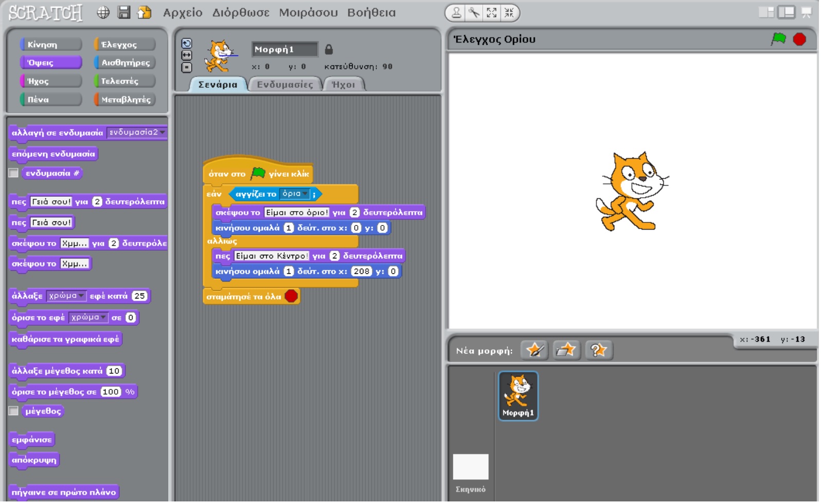Click the Γειά σου! field in πες block without duration
The image size is (821, 504).
tap(51, 222)
